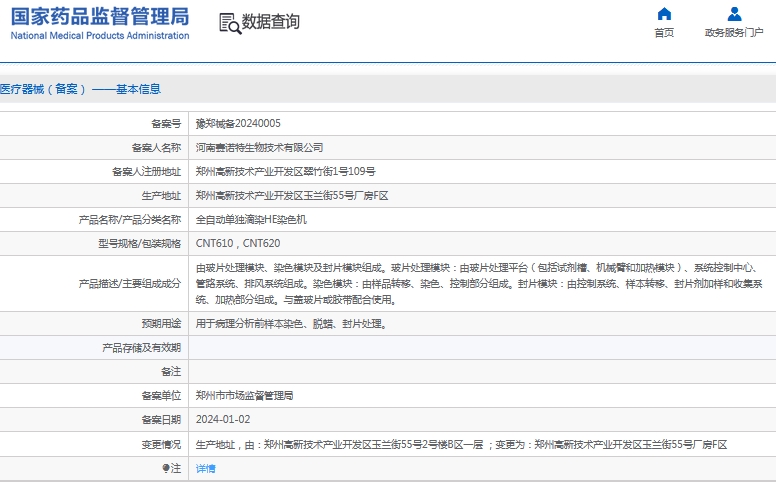
Task: Click the 数据查询 heading text
Action: 271,22
